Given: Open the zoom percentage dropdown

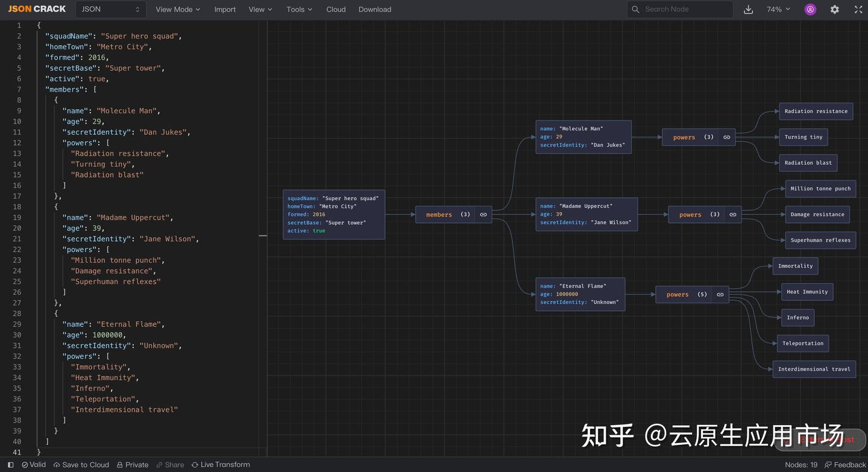Looking at the screenshot, I should click(778, 9).
